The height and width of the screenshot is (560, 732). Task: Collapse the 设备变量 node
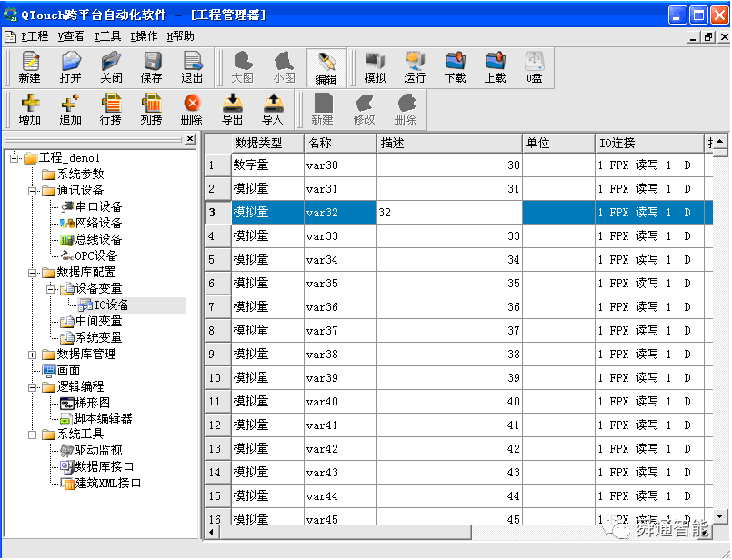tap(50, 289)
